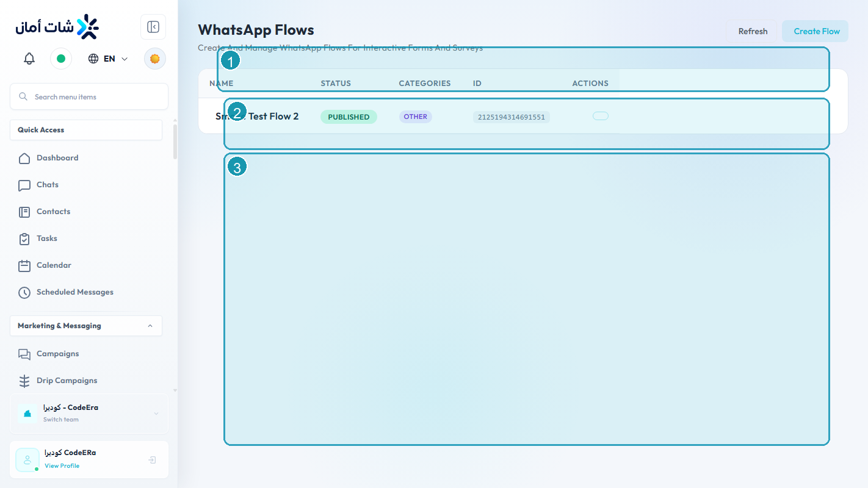Click the sidebar menu scrollbar
The image size is (868, 488).
point(175,142)
